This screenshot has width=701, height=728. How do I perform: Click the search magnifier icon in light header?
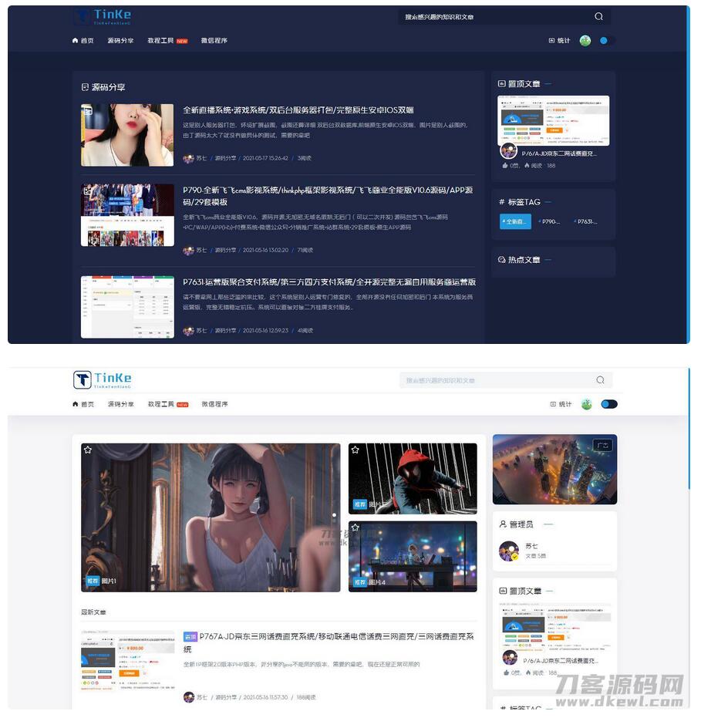click(x=600, y=380)
